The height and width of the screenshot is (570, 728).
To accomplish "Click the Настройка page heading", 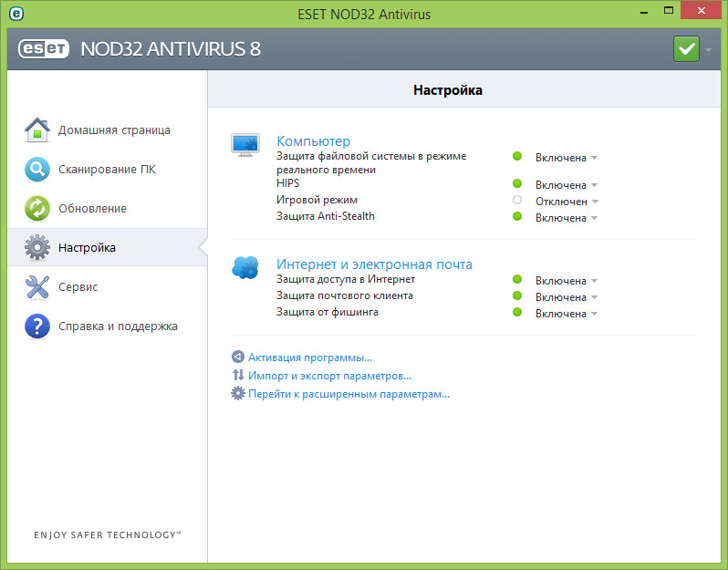I will 448,90.
